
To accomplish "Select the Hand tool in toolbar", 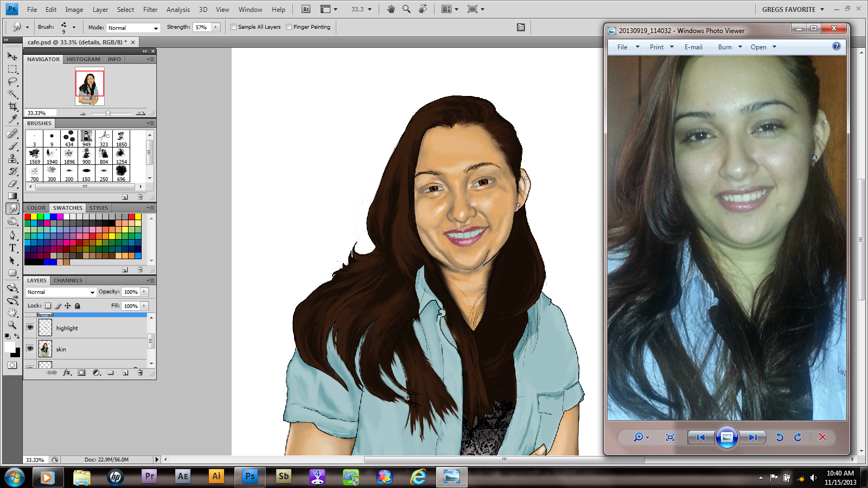I will point(12,312).
